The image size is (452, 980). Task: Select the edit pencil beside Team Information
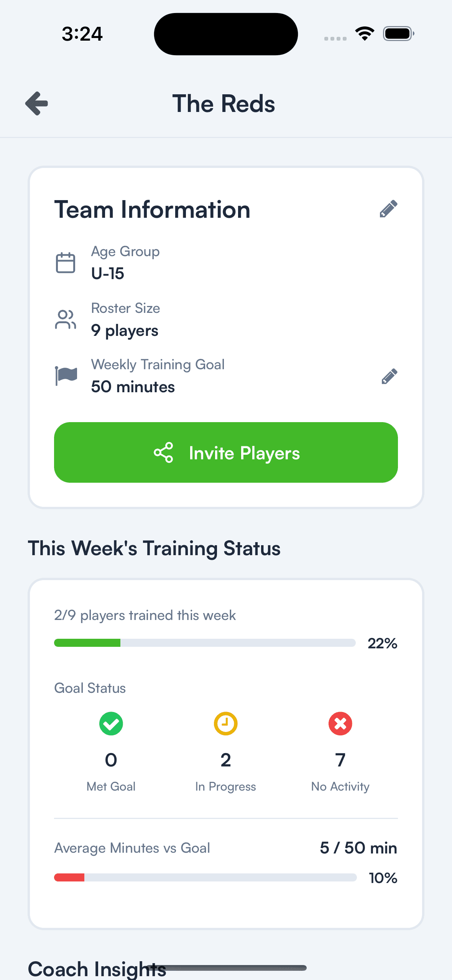(389, 209)
